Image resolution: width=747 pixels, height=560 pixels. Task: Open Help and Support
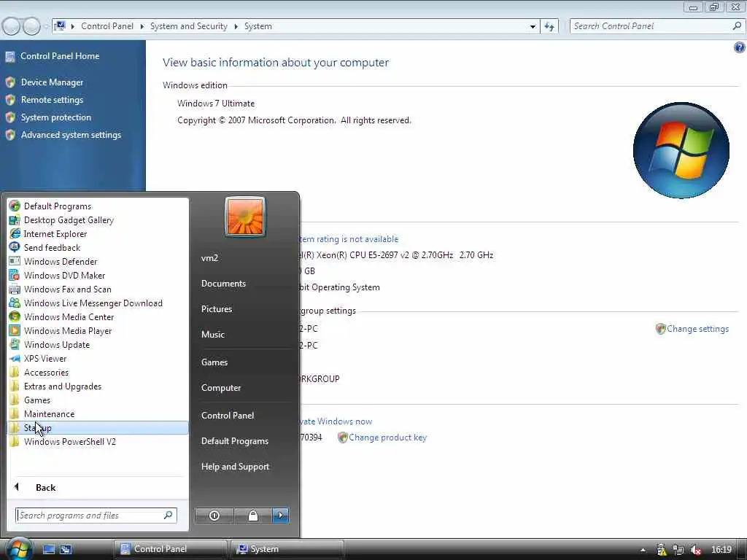click(x=236, y=467)
